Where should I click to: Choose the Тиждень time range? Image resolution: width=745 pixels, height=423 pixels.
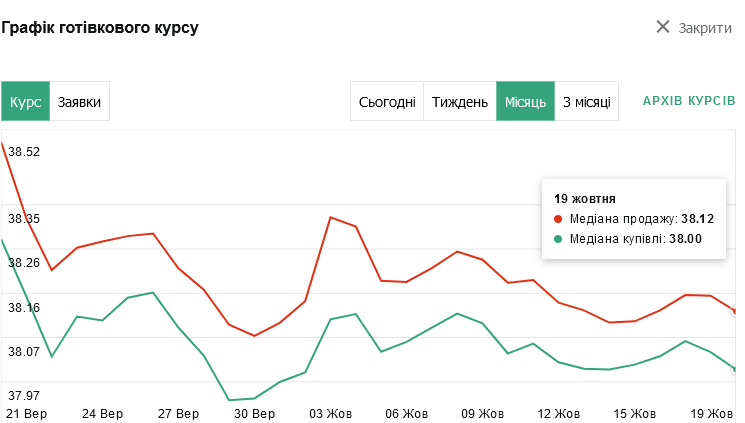coord(460,102)
